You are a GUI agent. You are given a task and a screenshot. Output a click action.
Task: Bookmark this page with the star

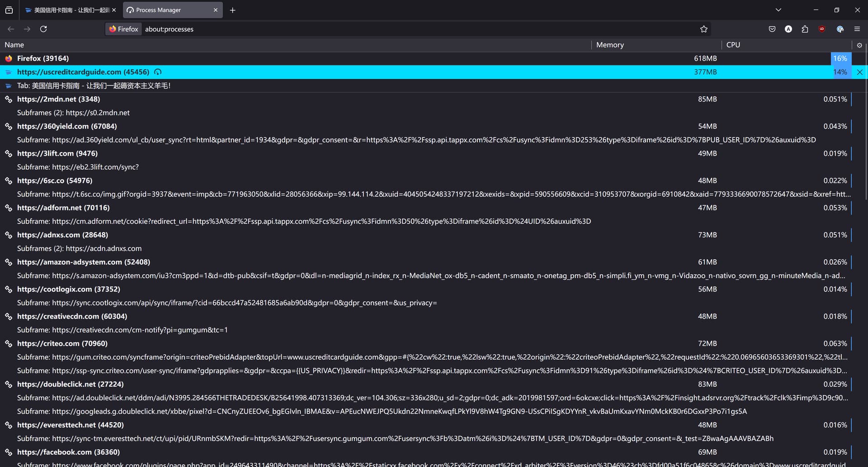(x=703, y=29)
